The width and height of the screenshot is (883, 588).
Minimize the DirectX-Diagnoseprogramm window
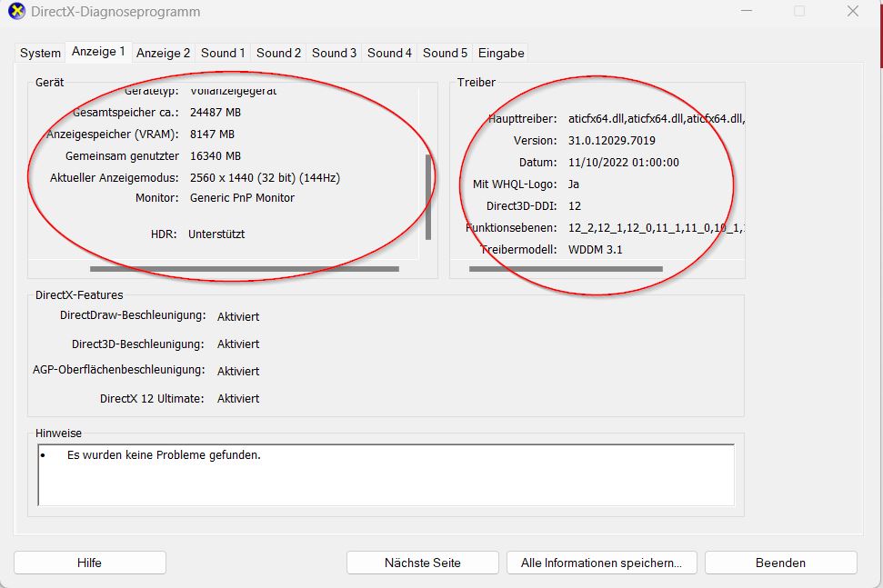pyautogui.click(x=747, y=11)
